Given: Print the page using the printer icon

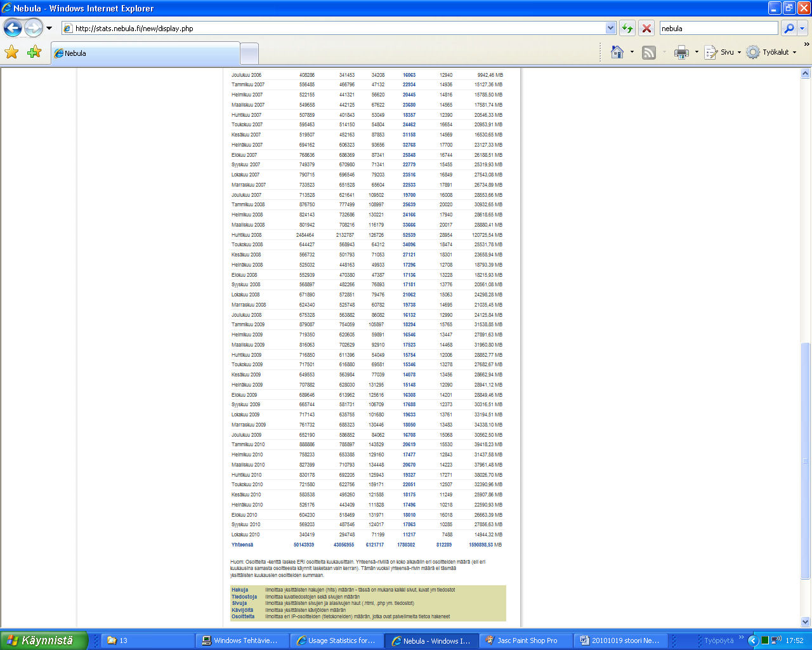Looking at the screenshot, I should click(681, 53).
